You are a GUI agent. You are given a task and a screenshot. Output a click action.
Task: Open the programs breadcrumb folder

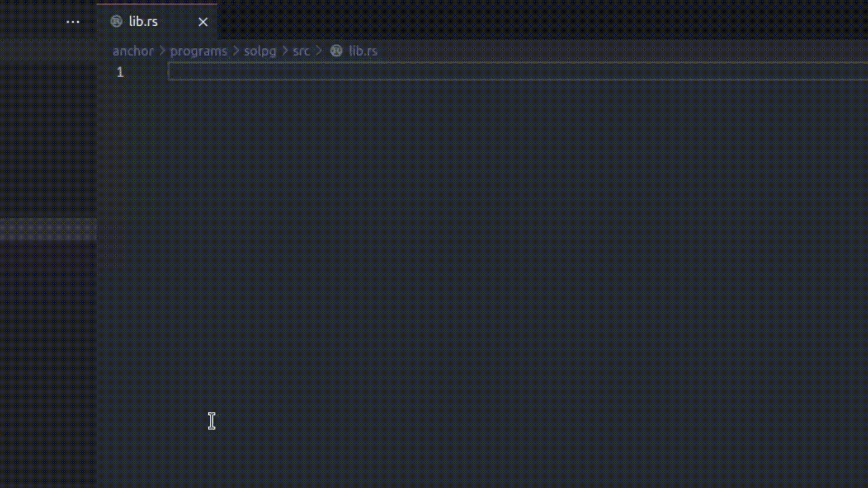198,51
